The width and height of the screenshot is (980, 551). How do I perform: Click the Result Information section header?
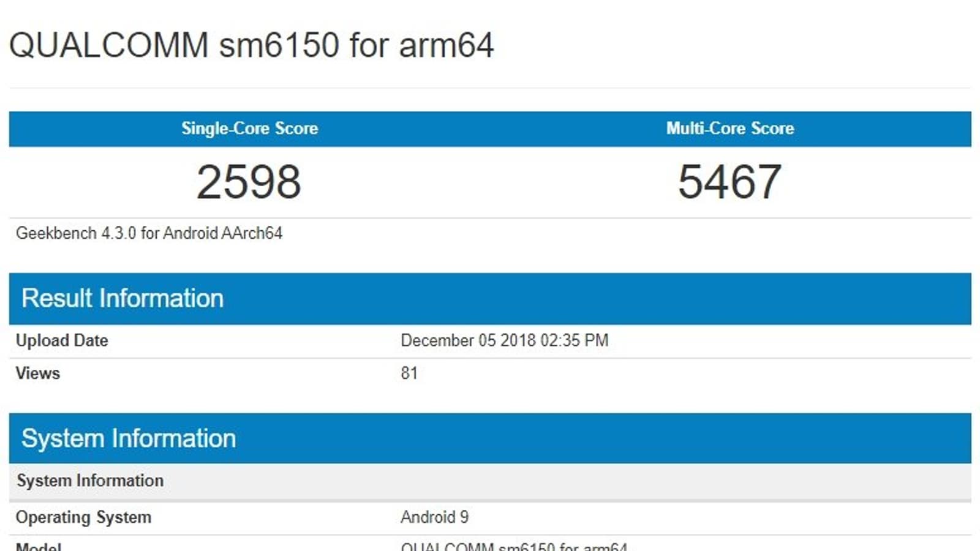tap(123, 299)
